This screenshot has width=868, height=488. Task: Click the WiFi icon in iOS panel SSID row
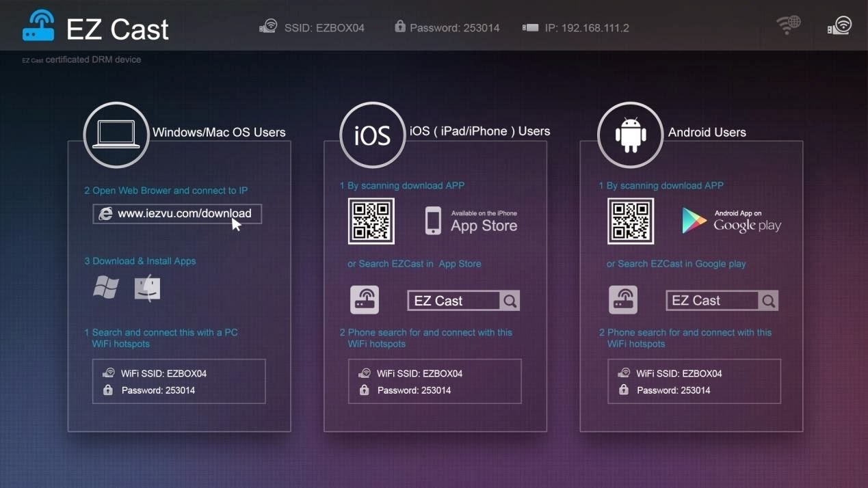[x=364, y=373]
